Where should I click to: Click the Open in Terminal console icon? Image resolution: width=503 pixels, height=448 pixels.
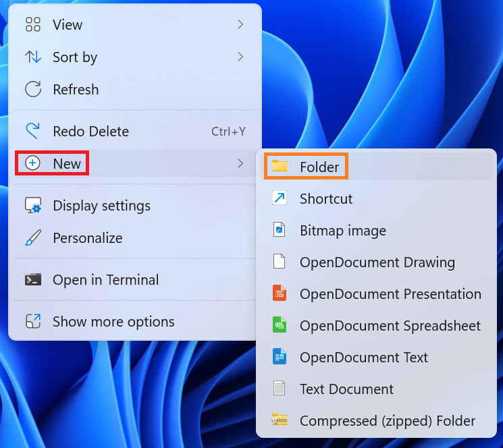click(x=33, y=279)
